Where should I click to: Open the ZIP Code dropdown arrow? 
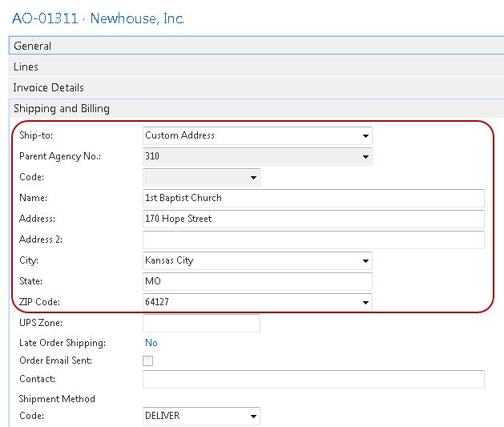point(365,303)
